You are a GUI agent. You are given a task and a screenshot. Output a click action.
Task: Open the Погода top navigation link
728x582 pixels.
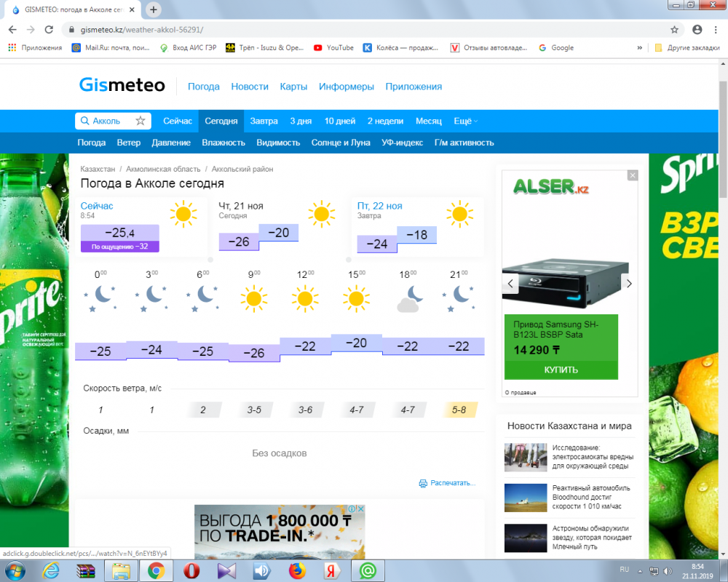coord(204,87)
